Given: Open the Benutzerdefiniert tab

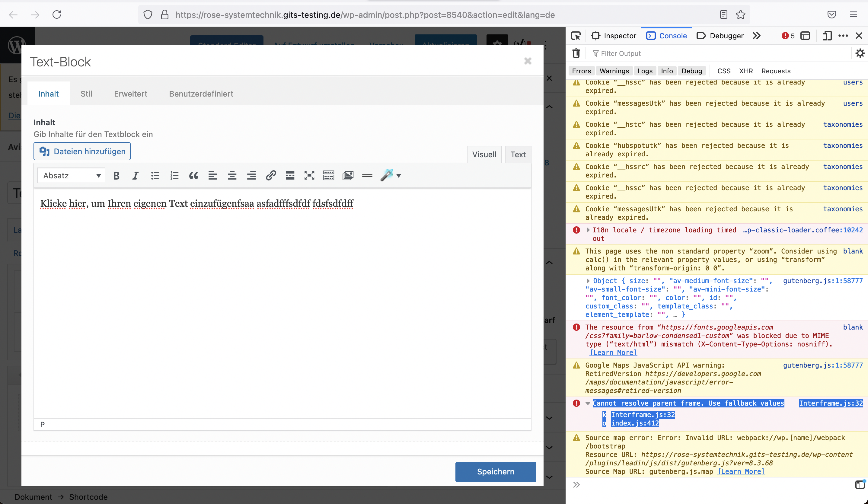Looking at the screenshot, I should (x=201, y=94).
